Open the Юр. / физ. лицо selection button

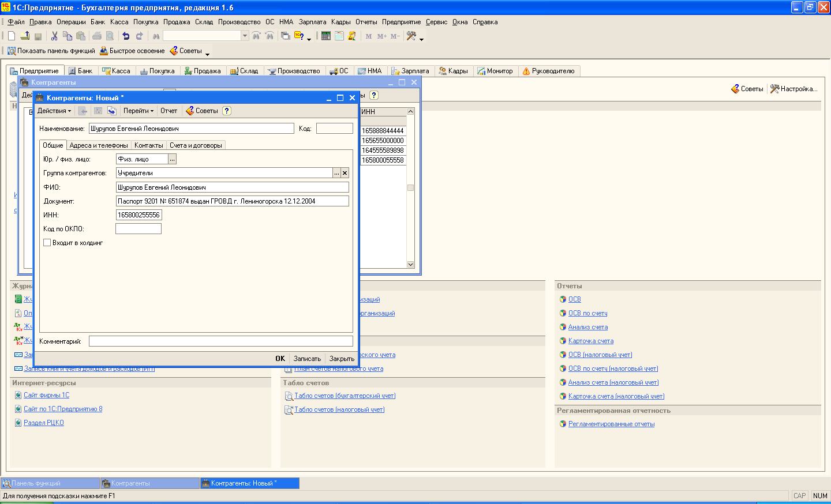pyautogui.click(x=173, y=159)
